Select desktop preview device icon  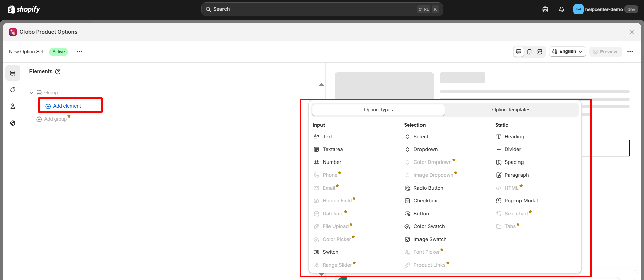point(518,52)
